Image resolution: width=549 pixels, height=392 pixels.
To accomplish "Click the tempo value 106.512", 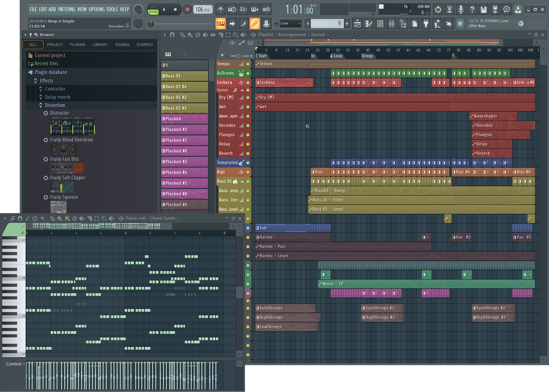I will (203, 9).
